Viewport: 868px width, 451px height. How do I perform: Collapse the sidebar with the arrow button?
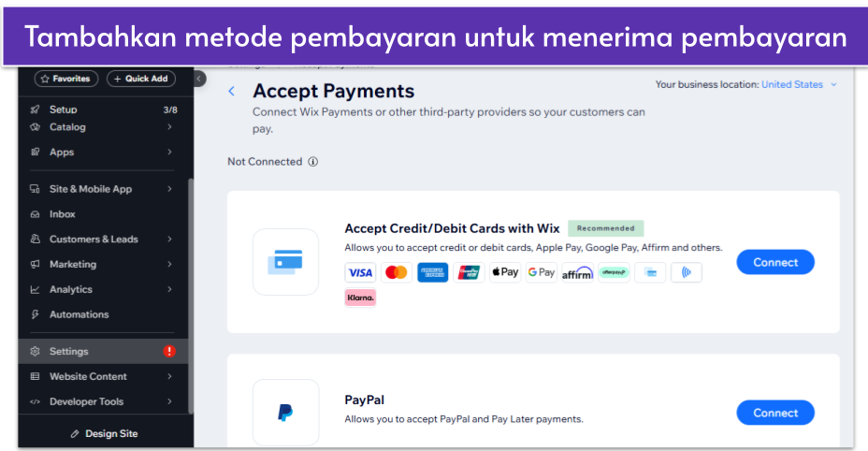coord(199,79)
